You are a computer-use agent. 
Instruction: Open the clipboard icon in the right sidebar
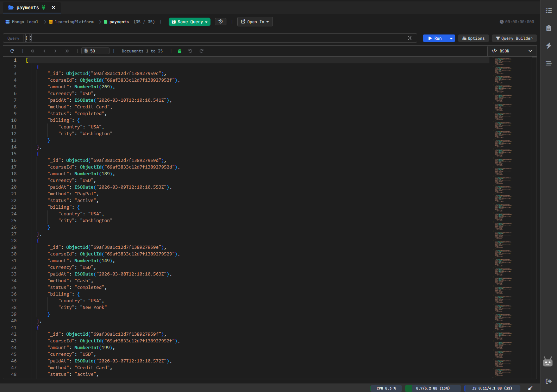pyautogui.click(x=549, y=28)
